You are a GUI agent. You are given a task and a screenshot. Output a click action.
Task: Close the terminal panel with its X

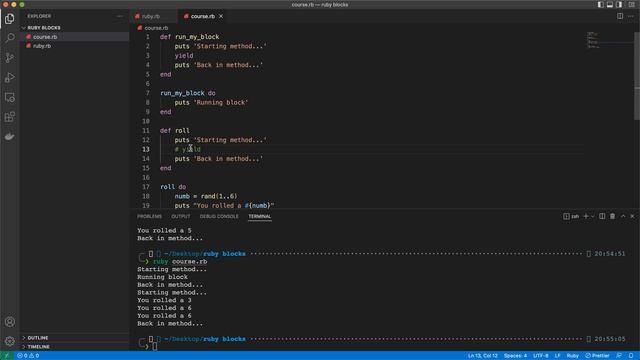[632, 216]
